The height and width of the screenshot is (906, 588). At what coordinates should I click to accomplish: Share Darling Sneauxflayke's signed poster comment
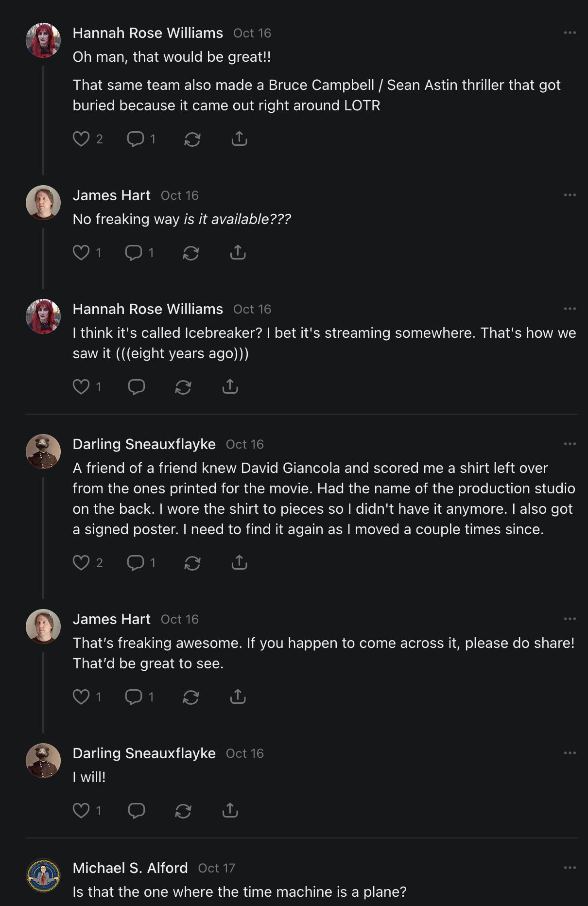pos(239,563)
